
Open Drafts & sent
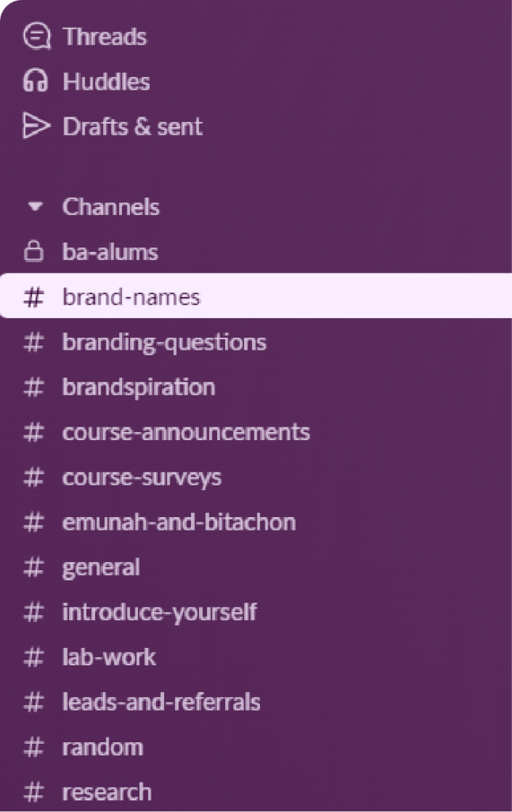tap(132, 127)
